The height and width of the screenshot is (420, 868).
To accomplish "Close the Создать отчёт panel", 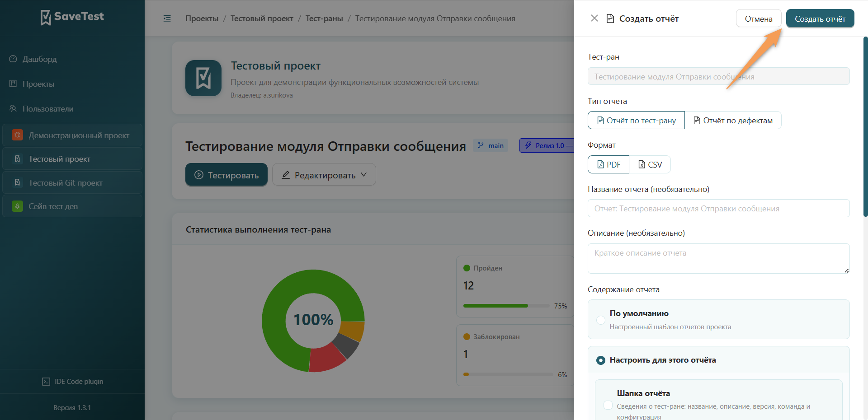I will (594, 18).
